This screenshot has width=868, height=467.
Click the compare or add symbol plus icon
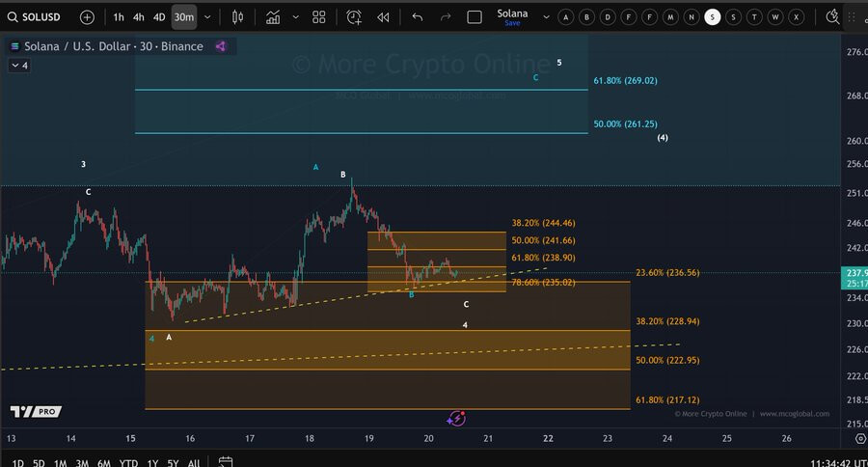click(x=87, y=17)
